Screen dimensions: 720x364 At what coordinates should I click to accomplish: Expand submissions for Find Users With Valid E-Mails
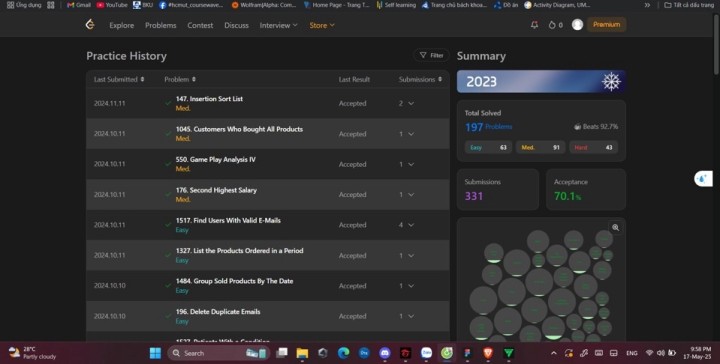point(411,225)
